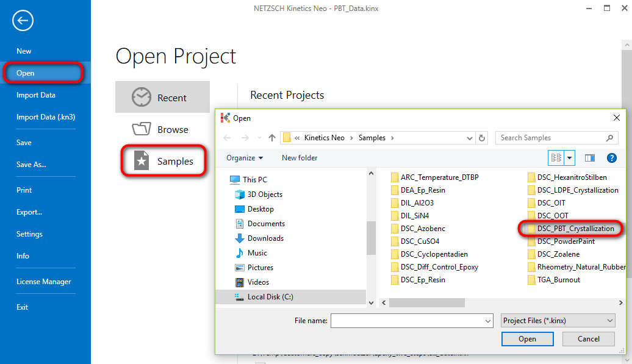Expand the view options dropdown arrow
The width and height of the screenshot is (632, 364).
570,158
